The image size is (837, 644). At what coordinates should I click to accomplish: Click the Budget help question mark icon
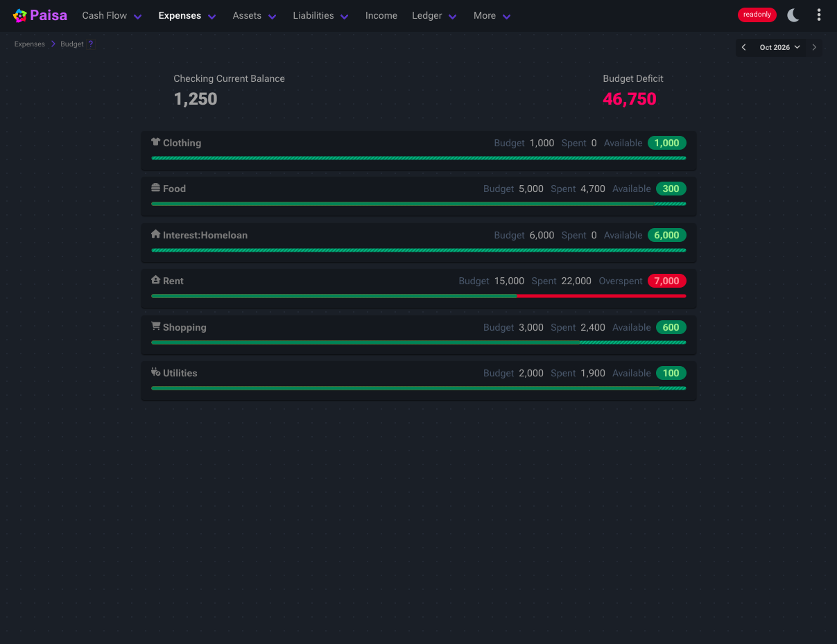point(91,44)
